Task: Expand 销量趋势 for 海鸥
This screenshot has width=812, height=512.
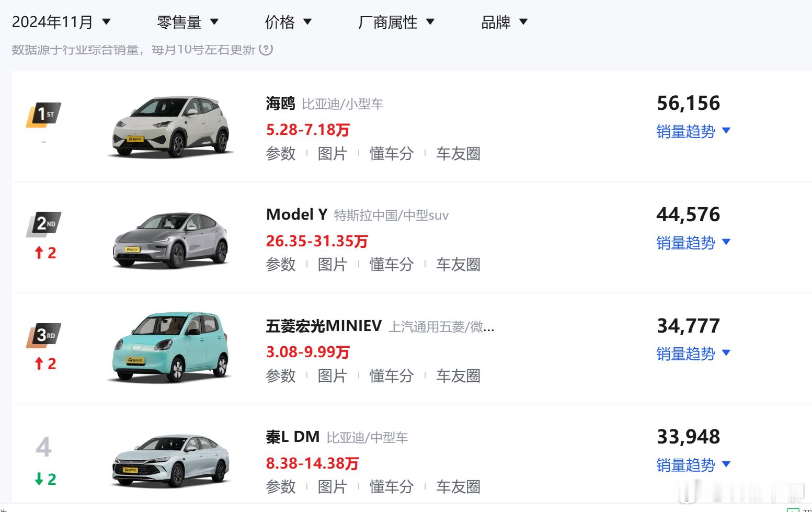Action: coord(693,131)
